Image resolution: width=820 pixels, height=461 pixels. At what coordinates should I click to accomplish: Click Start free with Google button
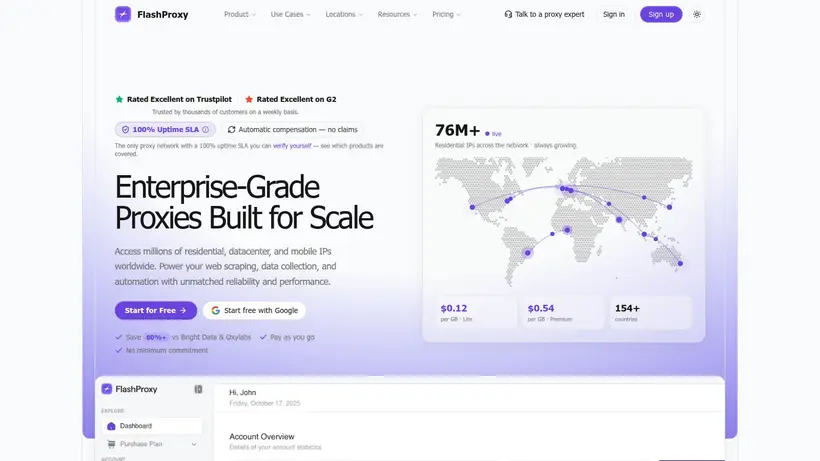pyautogui.click(x=254, y=310)
